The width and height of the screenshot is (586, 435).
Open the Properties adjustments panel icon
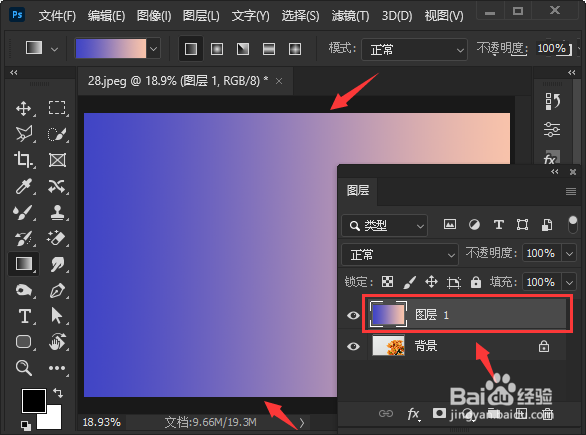552,130
